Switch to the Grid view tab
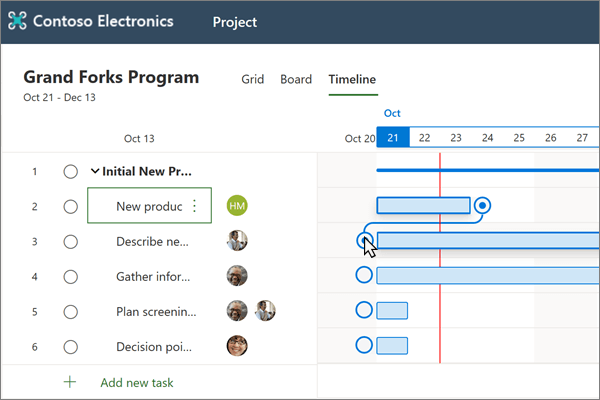This screenshot has width=600, height=400. (253, 79)
